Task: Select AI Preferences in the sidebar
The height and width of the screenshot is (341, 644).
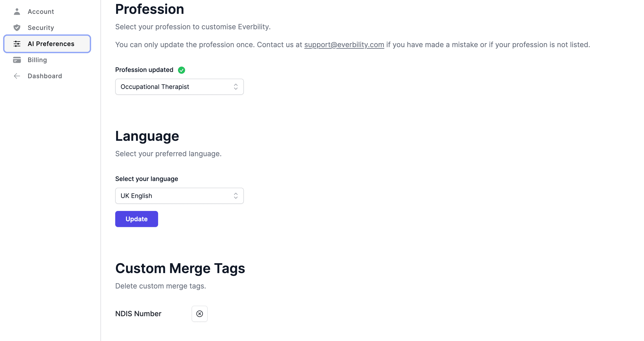Action: tap(51, 44)
